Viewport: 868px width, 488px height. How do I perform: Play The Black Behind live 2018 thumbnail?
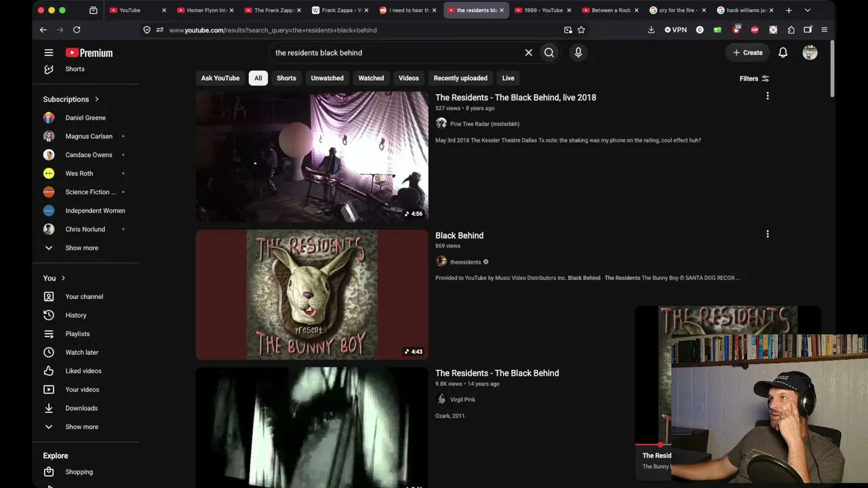coord(312,157)
